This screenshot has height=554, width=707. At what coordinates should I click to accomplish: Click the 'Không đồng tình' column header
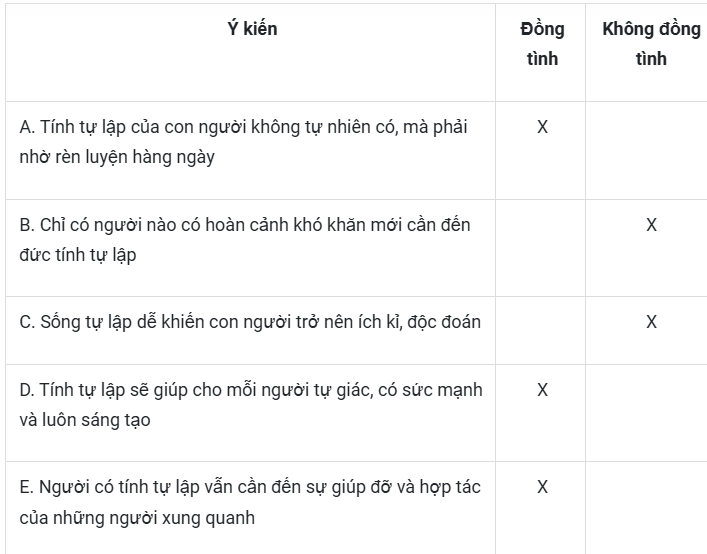(651, 44)
